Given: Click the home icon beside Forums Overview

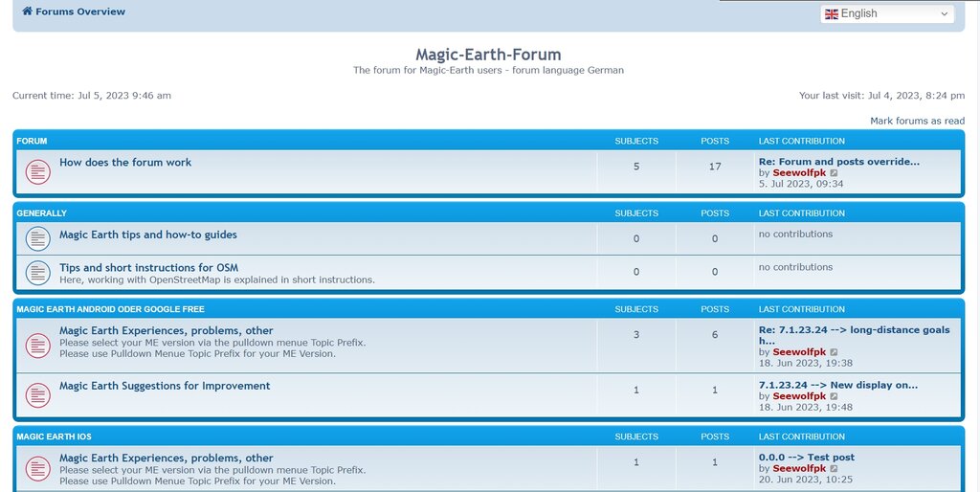Looking at the screenshot, I should tap(27, 12).
